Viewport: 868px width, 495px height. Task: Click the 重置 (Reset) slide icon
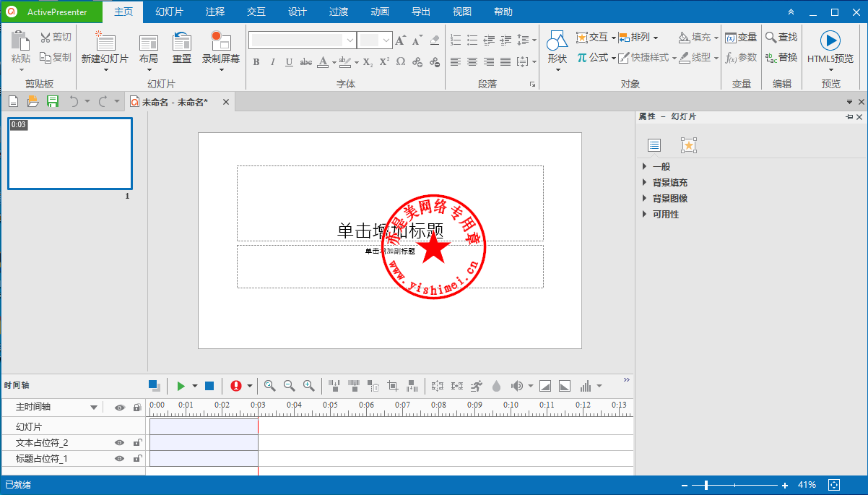pos(182,41)
